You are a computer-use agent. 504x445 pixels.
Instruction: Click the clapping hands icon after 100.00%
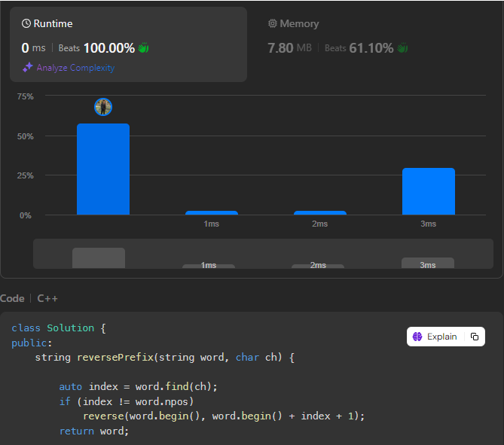(x=143, y=48)
